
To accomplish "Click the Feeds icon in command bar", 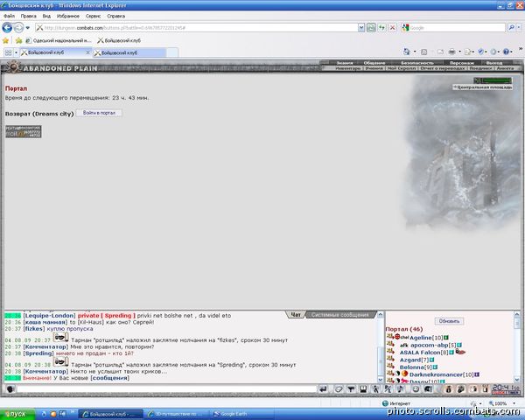I will coord(424,52).
